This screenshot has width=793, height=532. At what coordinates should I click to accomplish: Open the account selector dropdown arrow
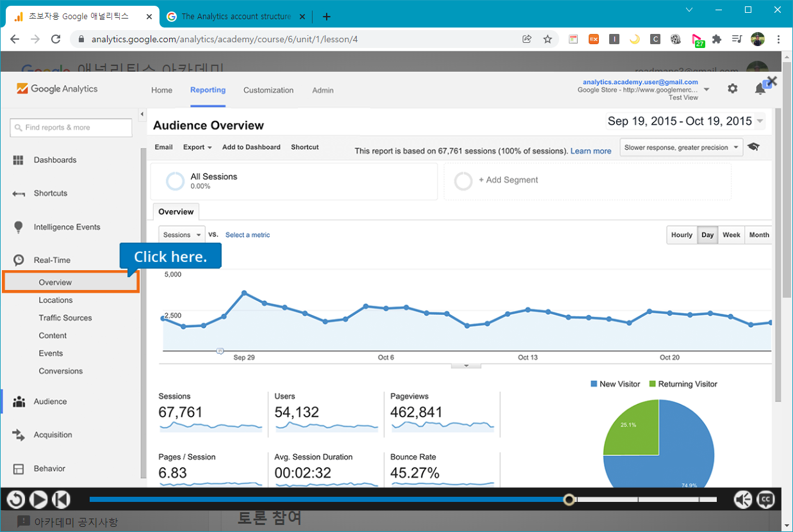coord(707,90)
